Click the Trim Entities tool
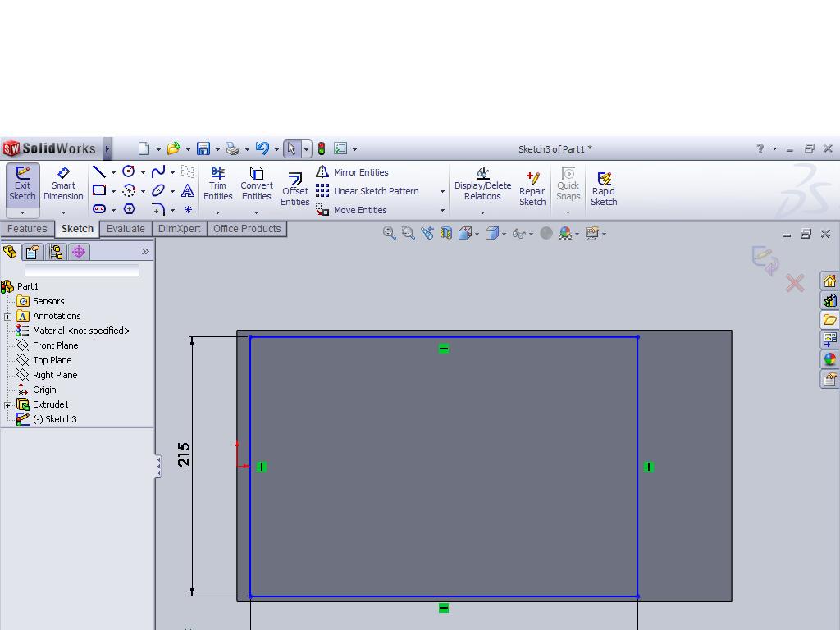The width and height of the screenshot is (840, 630). click(217, 185)
